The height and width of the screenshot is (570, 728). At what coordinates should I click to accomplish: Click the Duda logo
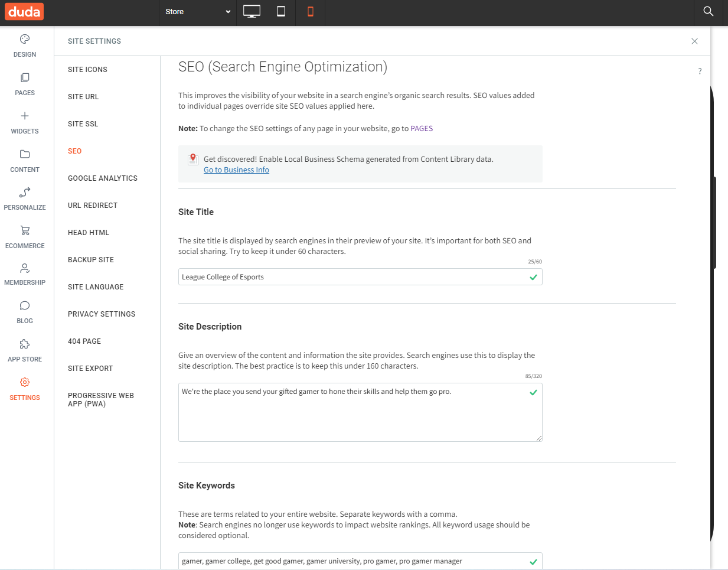coord(24,11)
